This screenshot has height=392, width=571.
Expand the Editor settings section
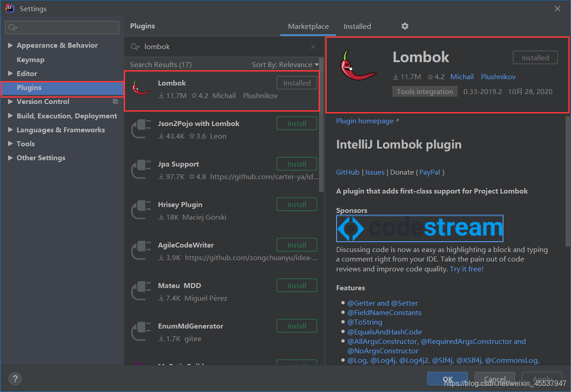pos(10,74)
